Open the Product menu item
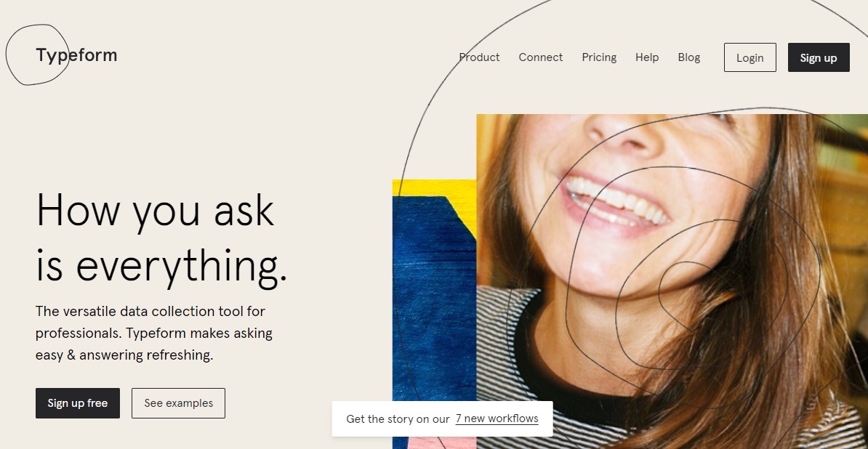 (479, 57)
